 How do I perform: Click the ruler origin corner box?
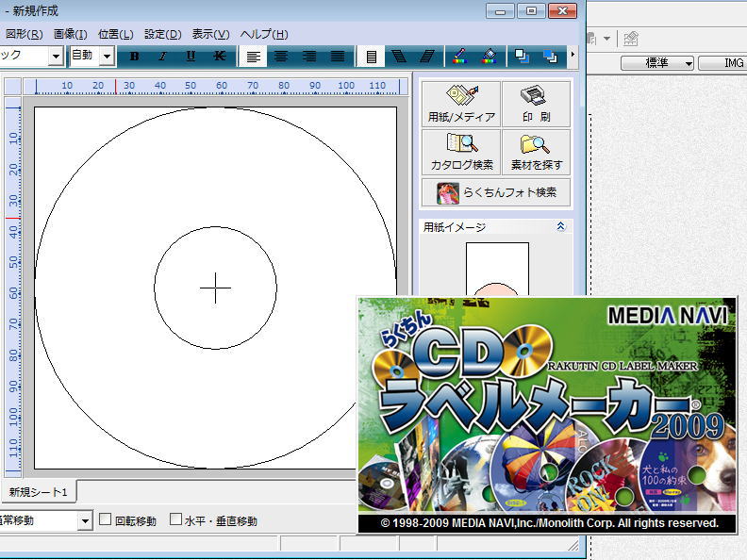coord(12,87)
